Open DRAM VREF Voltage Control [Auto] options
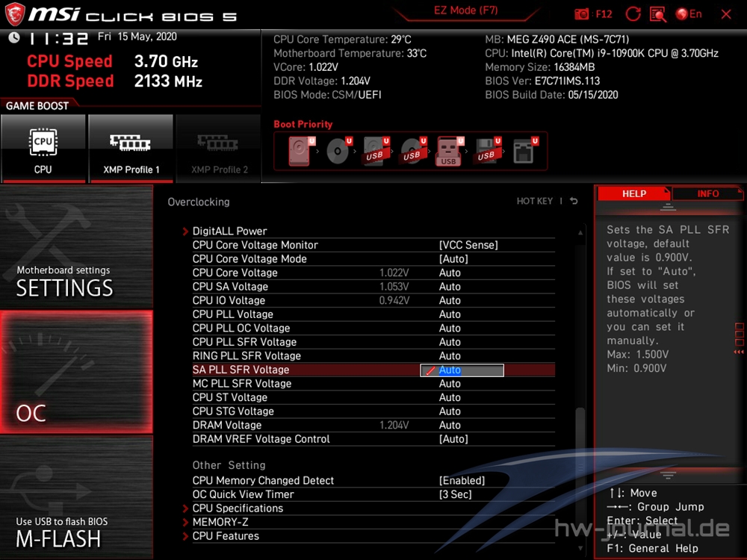 (x=453, y=438)
